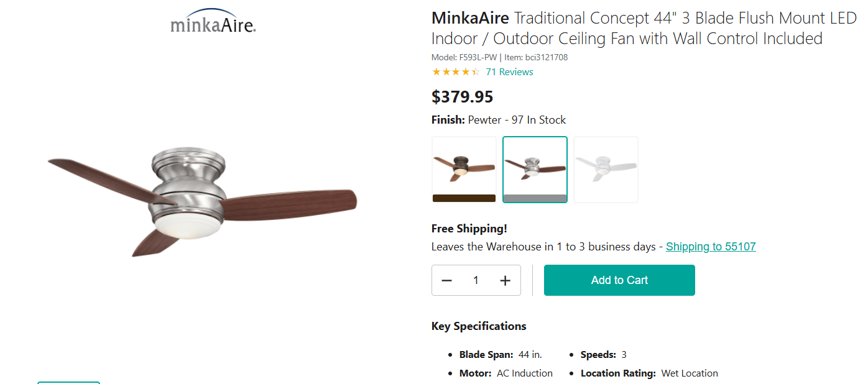
Task: Increase quantity with the plus button
Action: click(x=505, y=280)
